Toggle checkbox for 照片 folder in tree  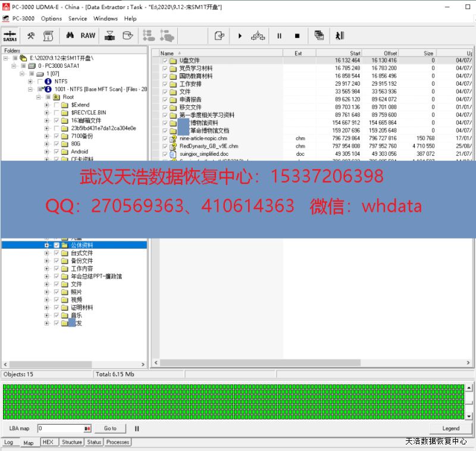[57, 292]
